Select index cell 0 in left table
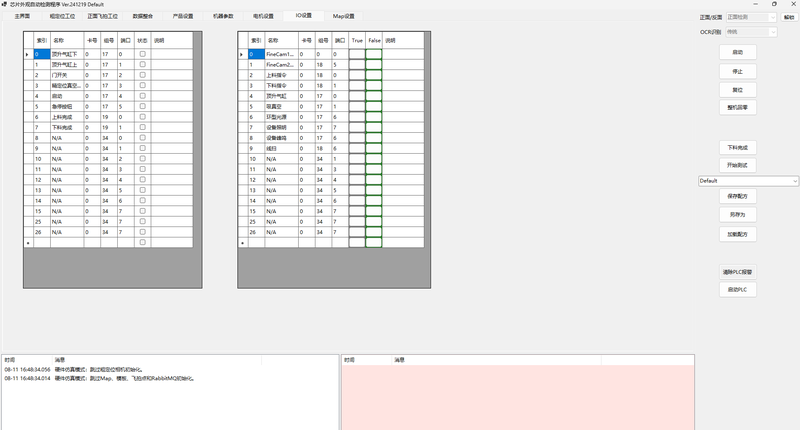This screenshot has width=800, height=430. tap(42, 54)
